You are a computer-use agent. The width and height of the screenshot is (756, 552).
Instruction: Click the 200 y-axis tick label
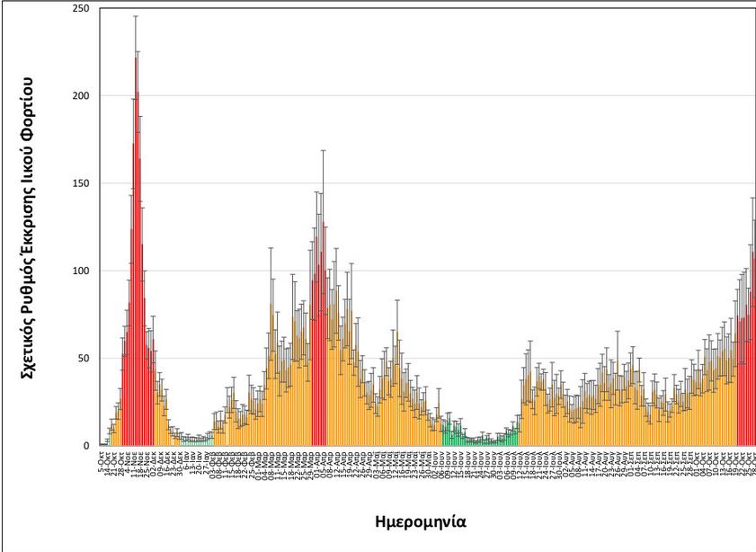click(x=81, y=96)
